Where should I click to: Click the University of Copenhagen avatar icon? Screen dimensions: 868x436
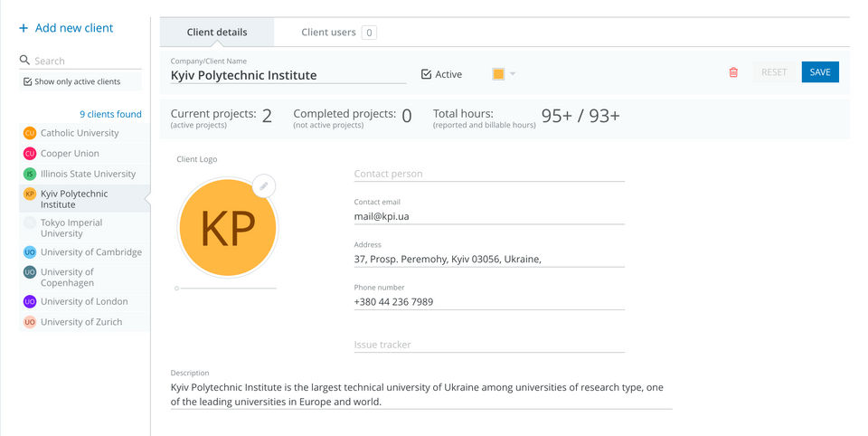click(30, 272)
